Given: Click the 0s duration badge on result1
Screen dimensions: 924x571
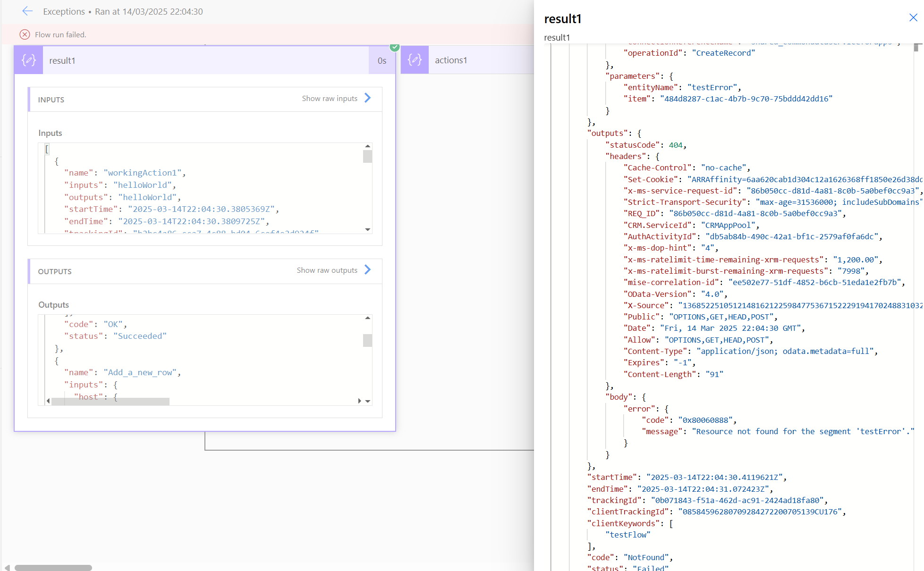Looking at the screenshot, I should 382,60.
